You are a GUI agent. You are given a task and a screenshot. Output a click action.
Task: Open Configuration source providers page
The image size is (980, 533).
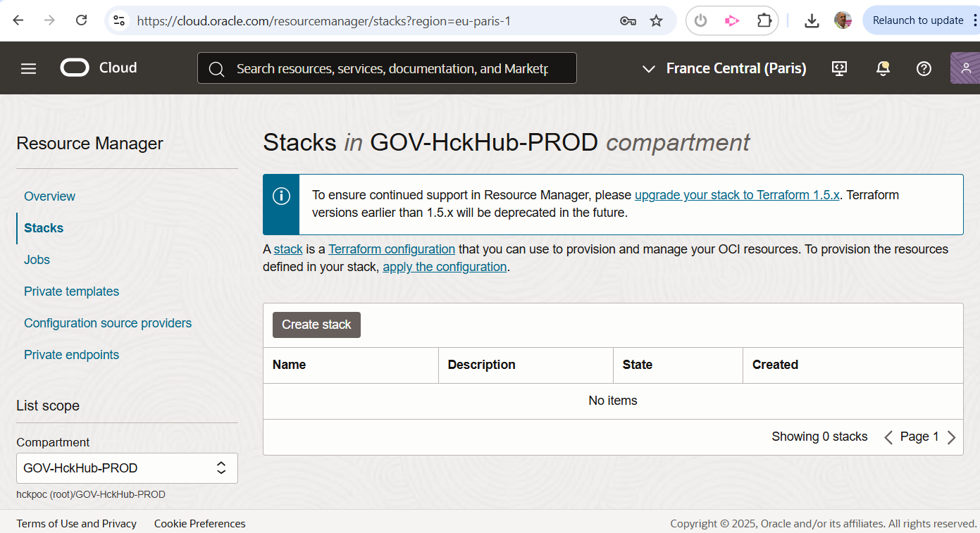coord(108,322)
